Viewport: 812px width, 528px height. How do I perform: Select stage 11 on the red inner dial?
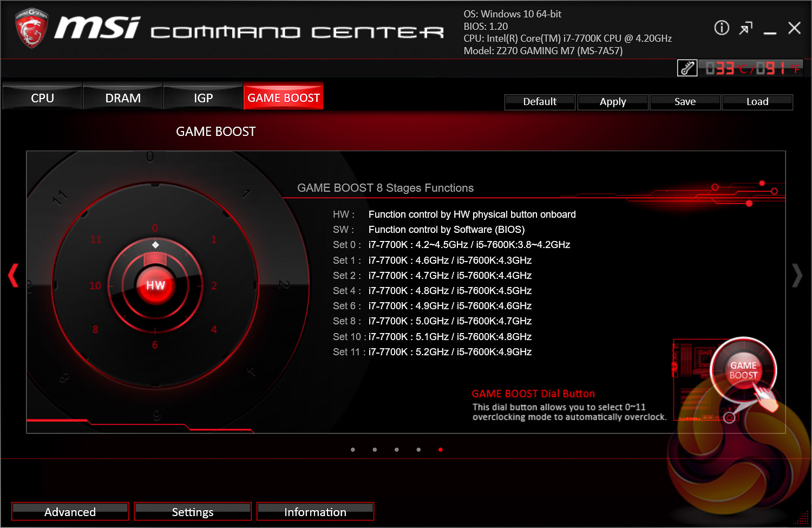[x=96, y=239]
